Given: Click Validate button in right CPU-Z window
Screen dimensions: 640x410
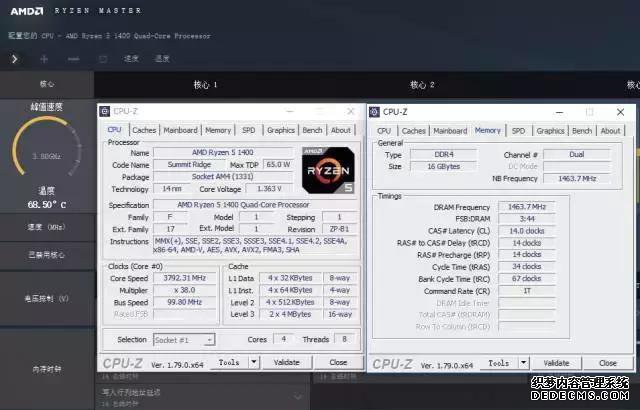Looking at the screenshot, I should pyautogui.click(x=556, y=363).
